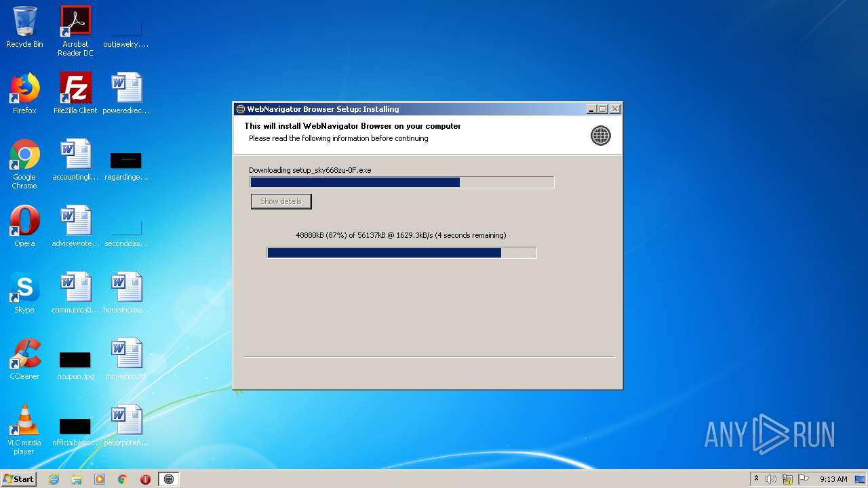Open Action Center flag icon
The image size is (868, 488).
[804, 479]
